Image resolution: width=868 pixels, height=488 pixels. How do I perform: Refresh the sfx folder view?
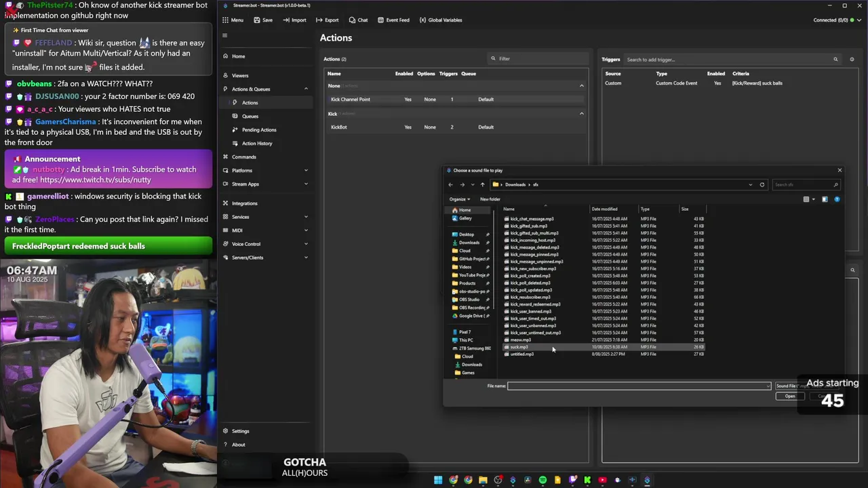[x=762, y=184]
